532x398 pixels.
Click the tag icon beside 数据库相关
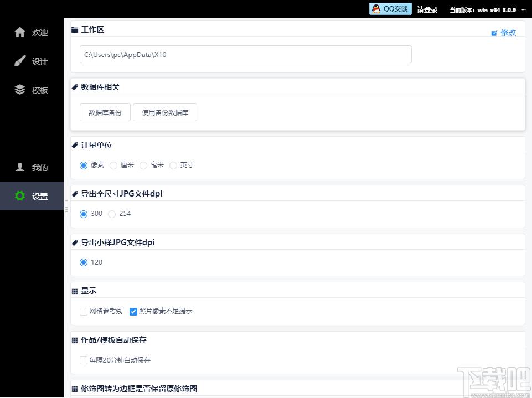click(x=75, y=87)
